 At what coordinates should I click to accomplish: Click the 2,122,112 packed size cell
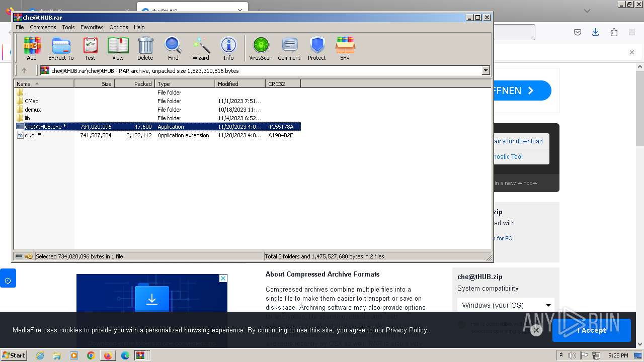click(x=139, y=135)
